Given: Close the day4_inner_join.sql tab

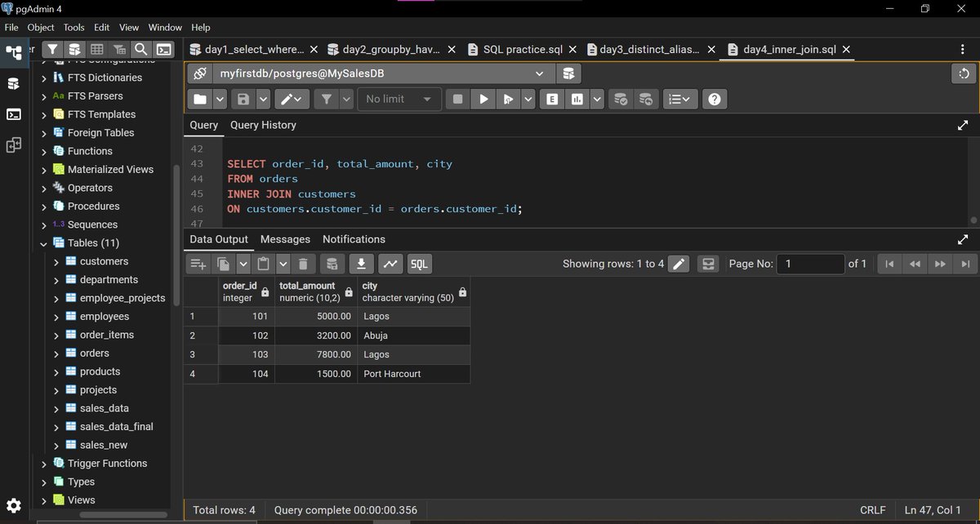Looking at the screenshot, I should (x=846, y=50).
